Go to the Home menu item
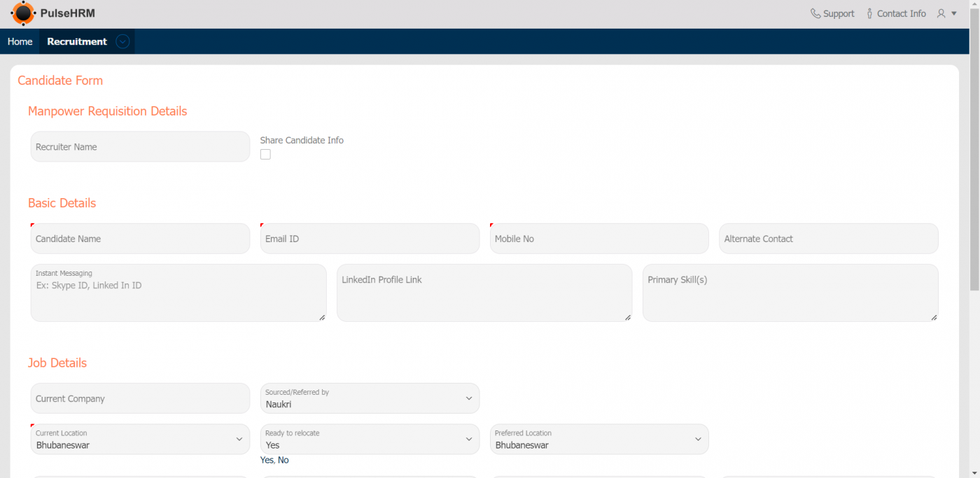The image size is (980, 478). 20,41
